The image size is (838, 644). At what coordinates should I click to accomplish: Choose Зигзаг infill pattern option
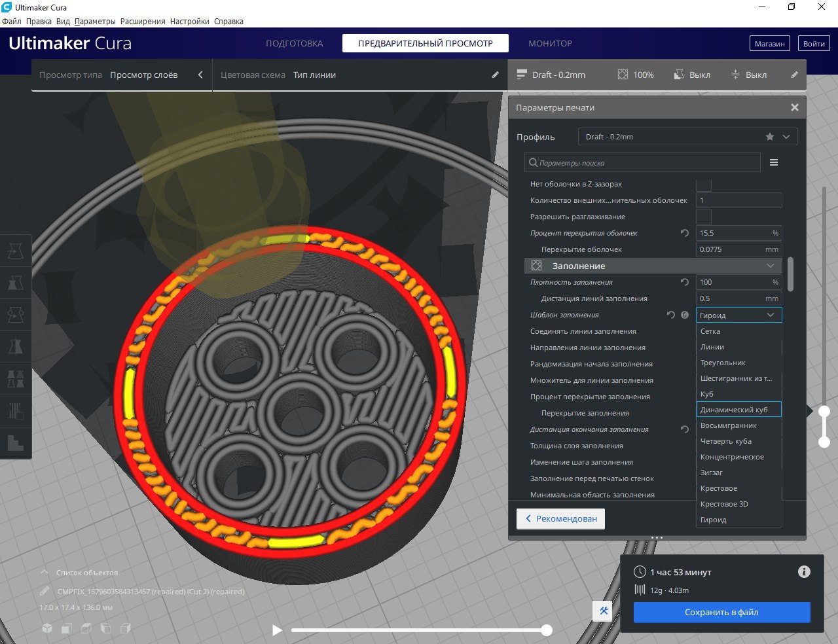tap(738, 473)
